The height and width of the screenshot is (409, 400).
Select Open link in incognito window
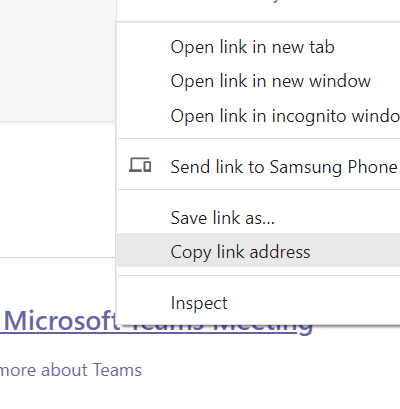click(x=259, y=116)
